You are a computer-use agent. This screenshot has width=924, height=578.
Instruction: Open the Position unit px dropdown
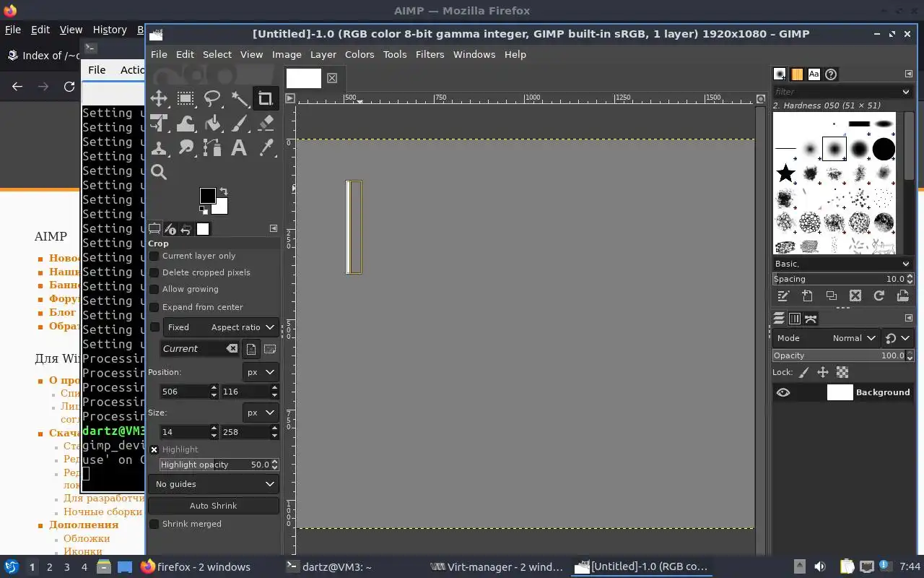click(261, 372)
